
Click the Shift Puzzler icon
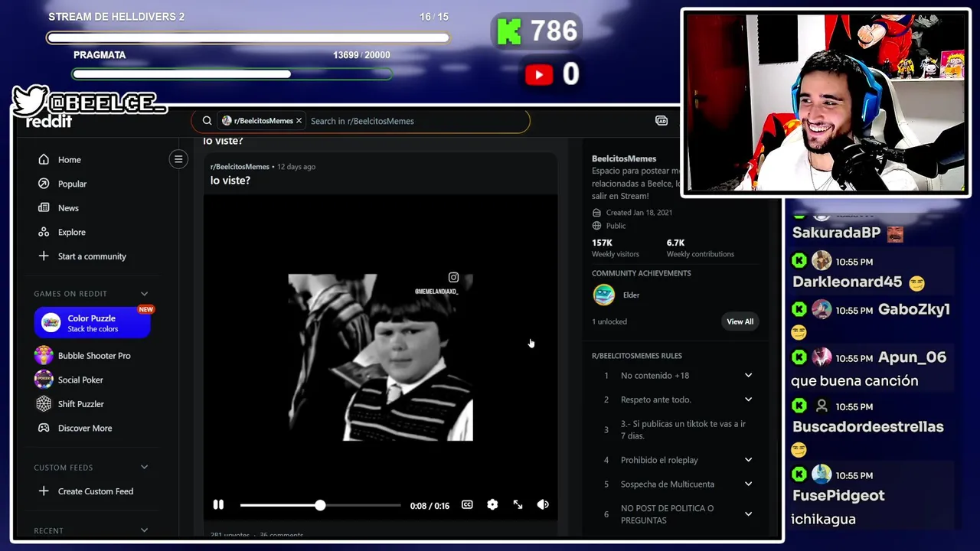(x=44, y=404)
